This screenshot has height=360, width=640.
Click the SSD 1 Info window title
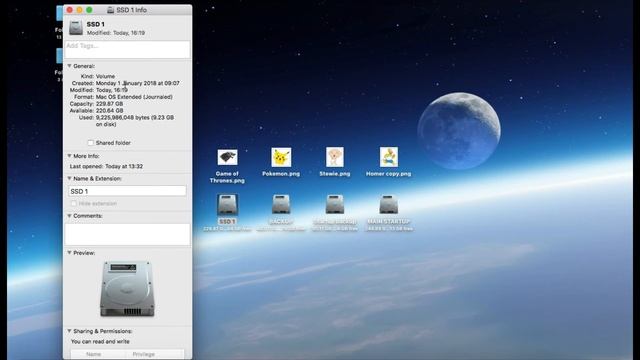coord(131,10)
